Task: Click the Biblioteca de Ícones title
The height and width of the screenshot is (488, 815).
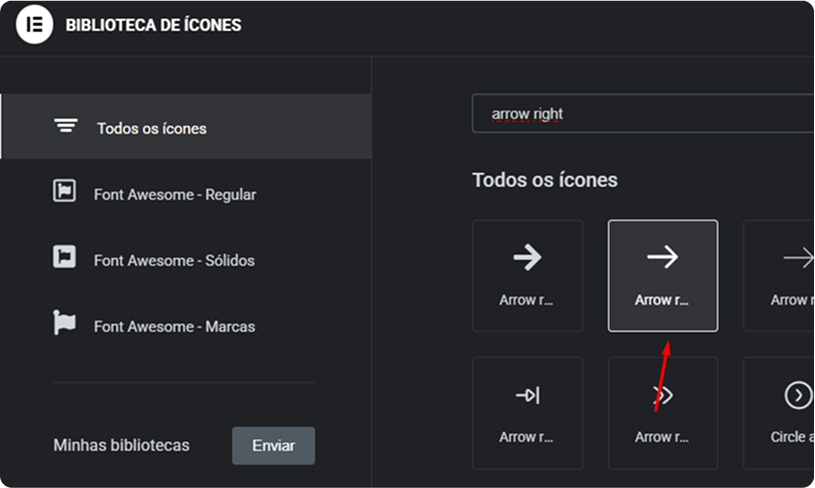Action: 153,25
